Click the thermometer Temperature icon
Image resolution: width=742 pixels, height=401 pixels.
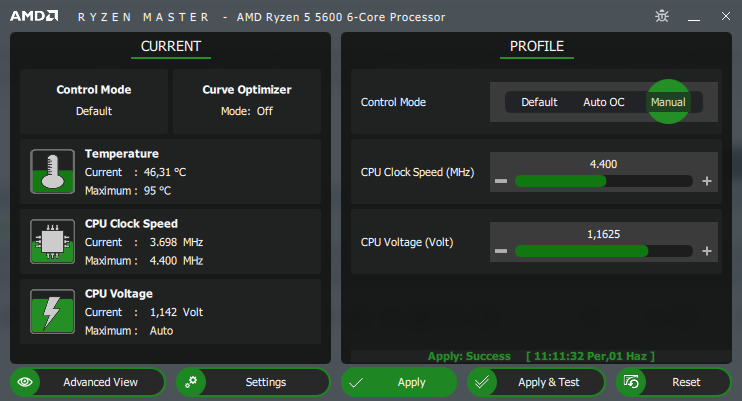(49, 171)
